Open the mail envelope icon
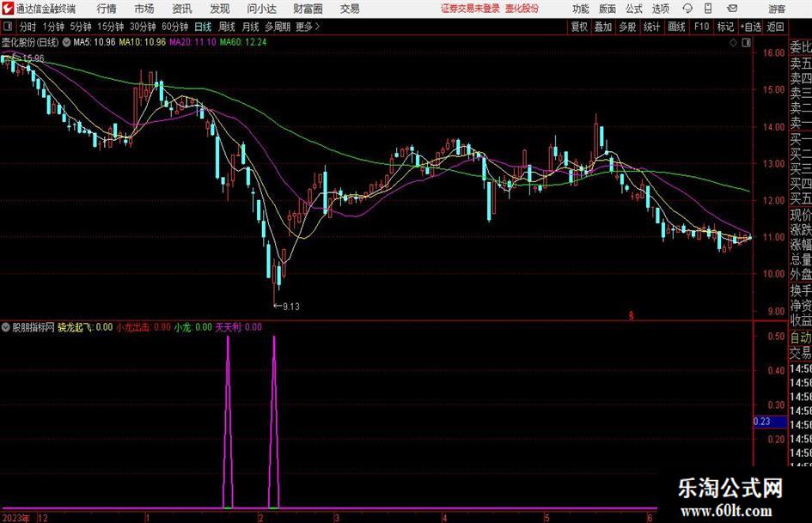The image size is (812, 523). (x=732, y=9)
